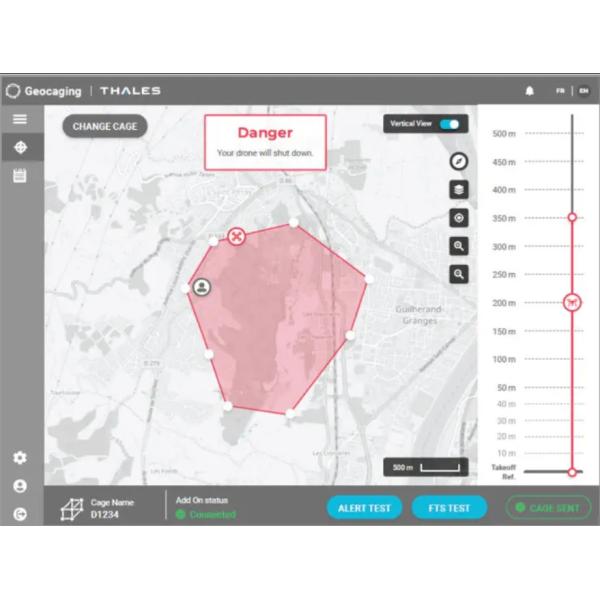The height and width of the screenshot is (600, 600).
Task: Click the drone marker on the cage edge
Action: click(x=236, y=236)
